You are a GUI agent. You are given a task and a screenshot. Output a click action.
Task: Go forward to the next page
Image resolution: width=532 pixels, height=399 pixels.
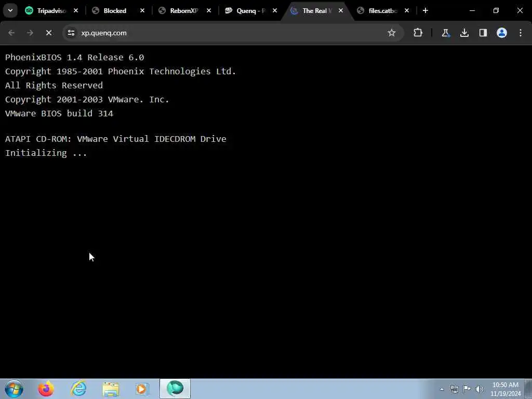pyautogui.click(x=30, y=33)
